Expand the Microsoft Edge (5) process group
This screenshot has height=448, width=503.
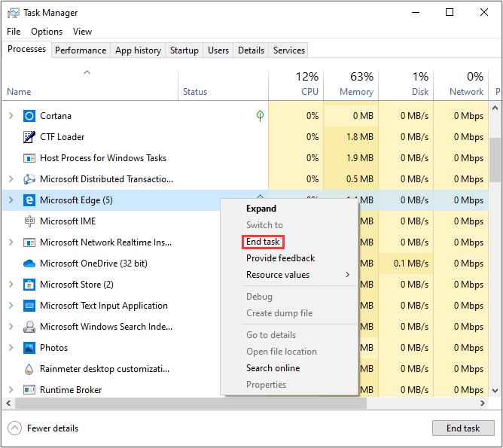(11, 200)
